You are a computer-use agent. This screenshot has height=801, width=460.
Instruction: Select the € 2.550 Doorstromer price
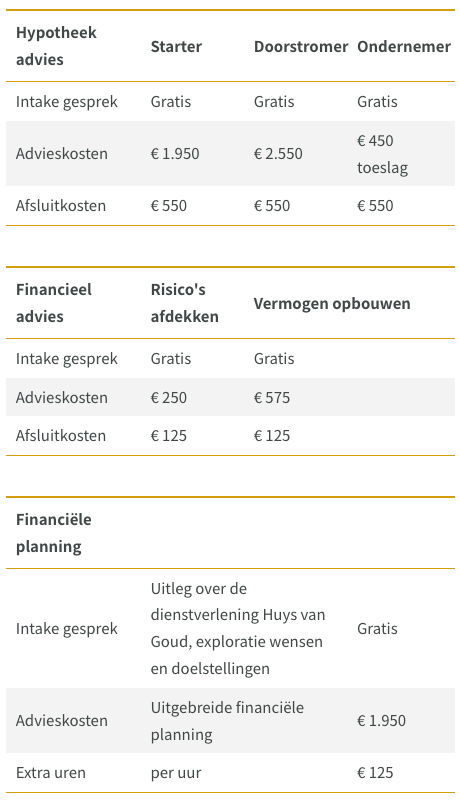(x=278, y=154)
